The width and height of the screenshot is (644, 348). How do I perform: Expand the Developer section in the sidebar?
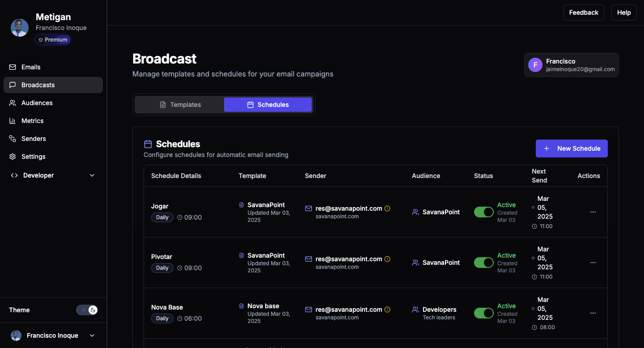click(x=53, y=175)
